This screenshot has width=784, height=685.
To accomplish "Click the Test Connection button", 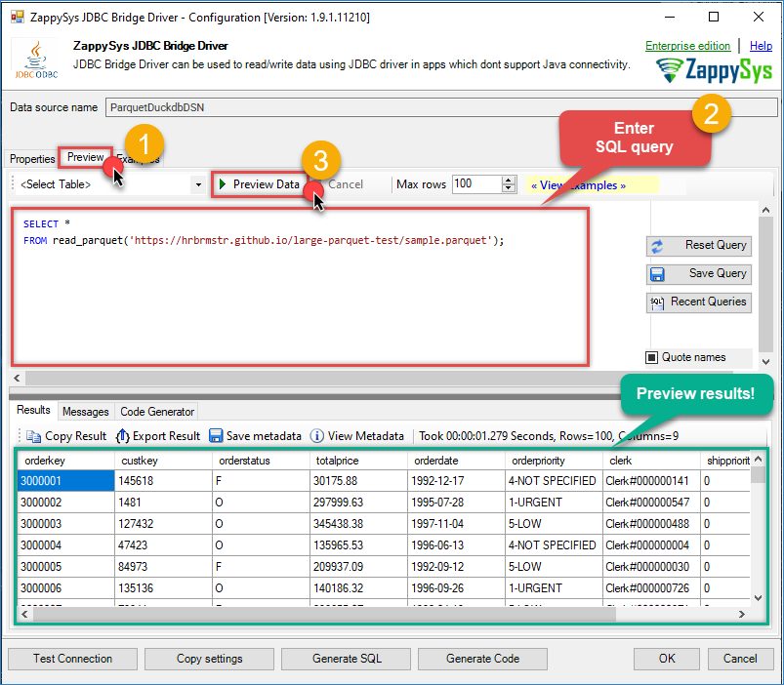I will click(72, 659).
